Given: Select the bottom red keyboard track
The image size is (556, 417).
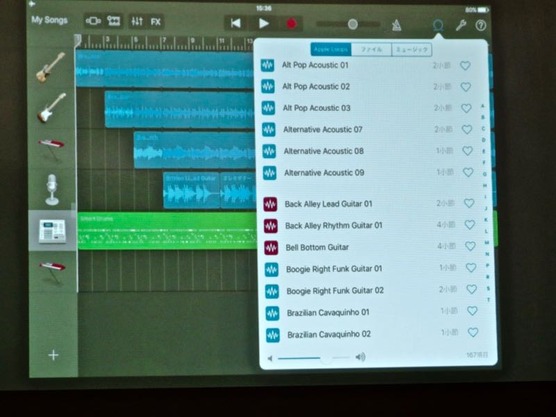Looking at the screenshot, I should click(52, 272).
